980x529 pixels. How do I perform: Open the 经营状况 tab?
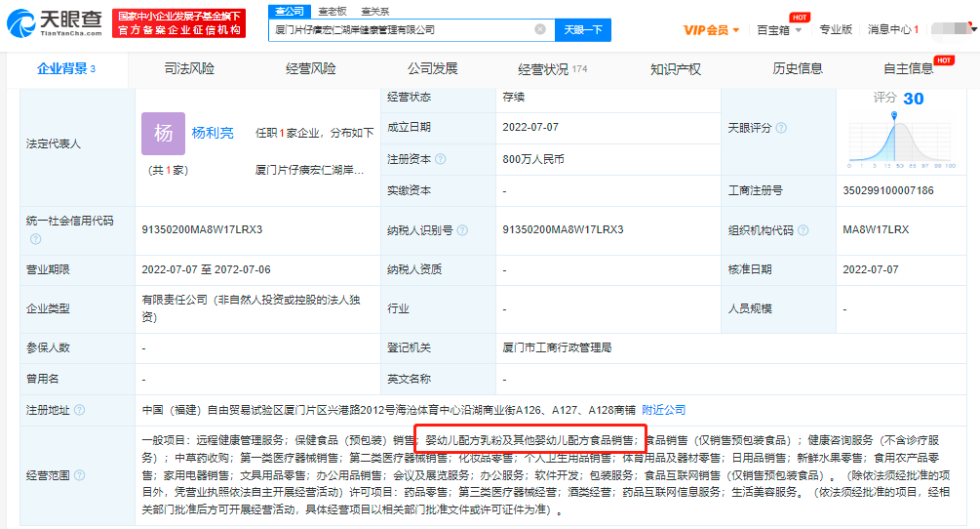click(x=553, y=68)
